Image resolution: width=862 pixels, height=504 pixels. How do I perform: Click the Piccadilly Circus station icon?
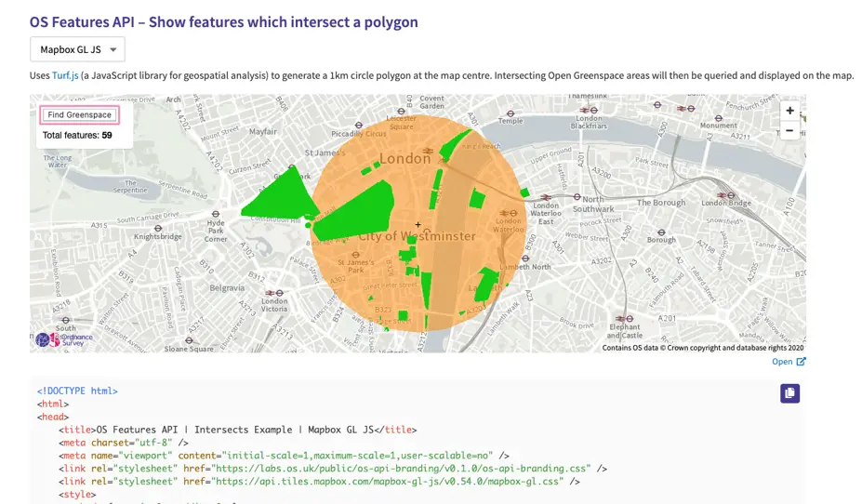pyautogui.click(x=358, y=126)
